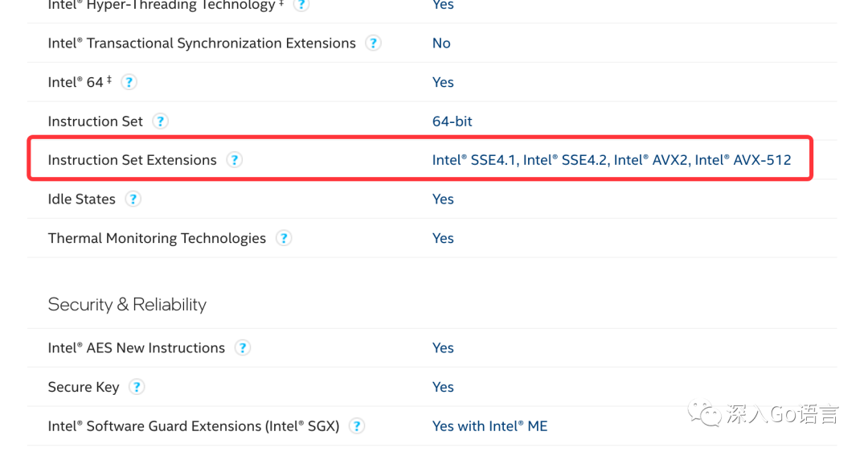Screen dimensions: 868x452
Task: Show help tooltip for Secure Key
Action: click(136, 387)
